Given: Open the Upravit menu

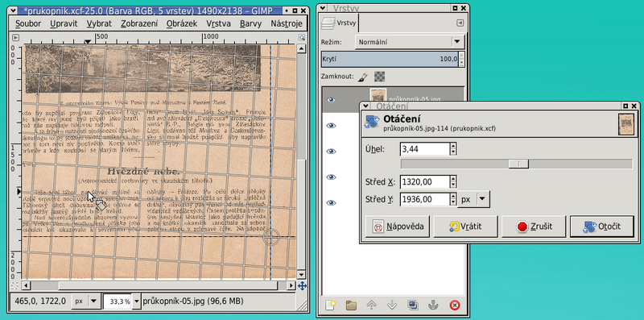Looking at the screenshot, I should (64, 23).
